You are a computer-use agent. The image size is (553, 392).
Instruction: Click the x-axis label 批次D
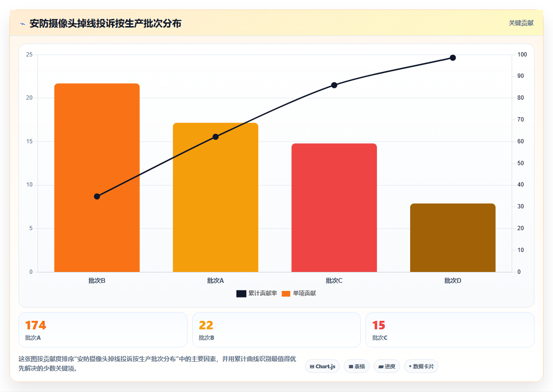tap(453, 280)
